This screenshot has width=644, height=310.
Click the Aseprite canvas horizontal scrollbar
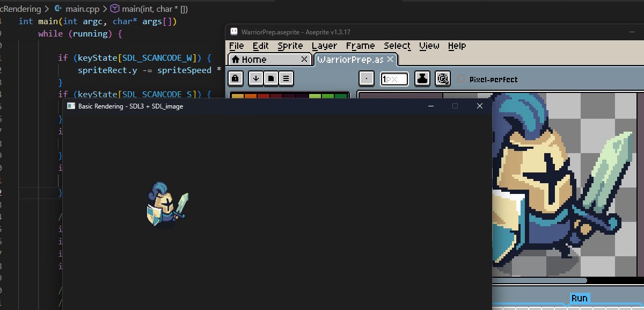540,280
